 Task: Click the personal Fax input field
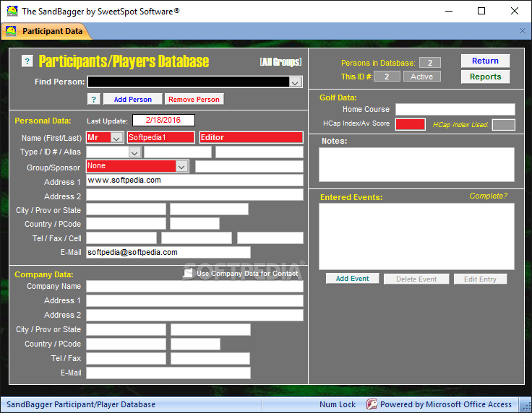[197, 238]
